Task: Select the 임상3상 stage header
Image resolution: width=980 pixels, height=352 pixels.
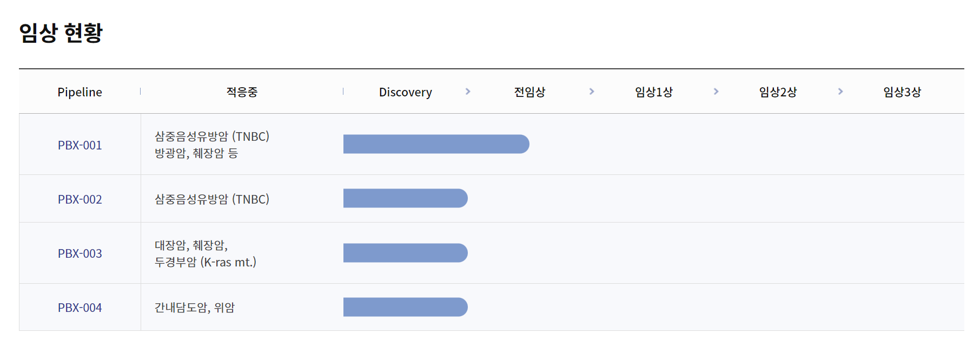Action: 902,92
